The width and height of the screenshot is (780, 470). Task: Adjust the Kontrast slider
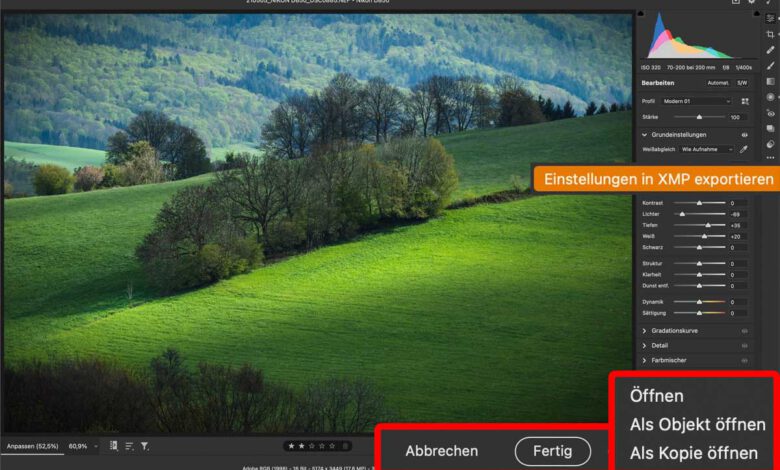pos(699,203)
